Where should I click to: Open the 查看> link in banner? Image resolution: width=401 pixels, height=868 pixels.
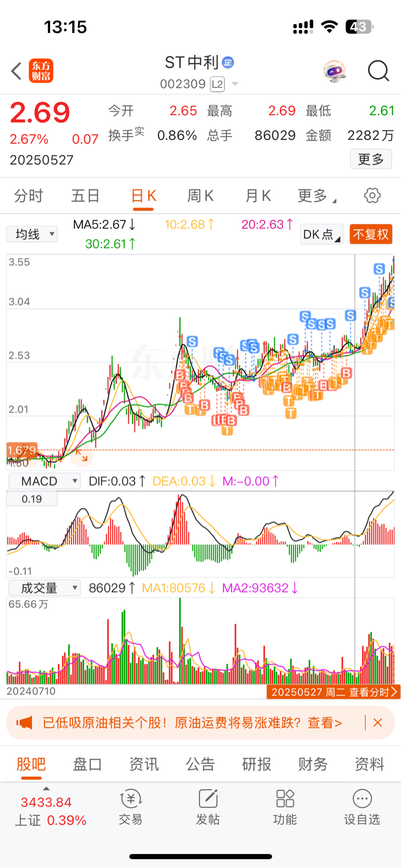[325, 723]
